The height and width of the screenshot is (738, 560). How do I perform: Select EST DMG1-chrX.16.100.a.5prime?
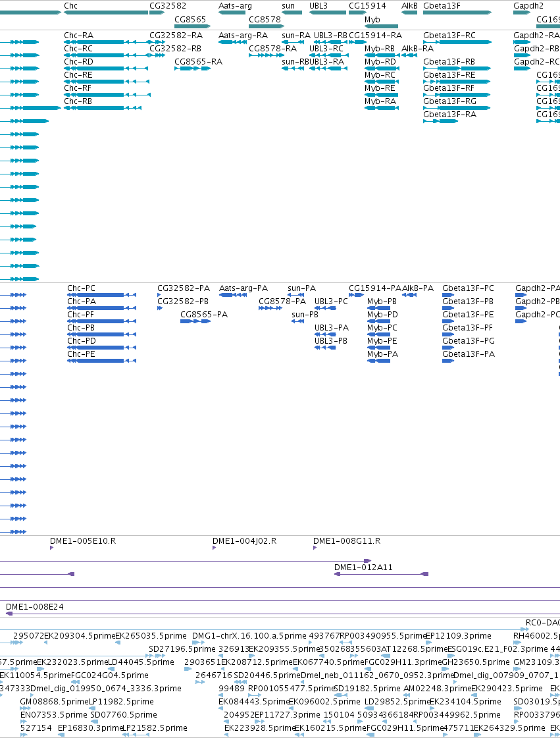pyautogui.click(x=249, y=636)
